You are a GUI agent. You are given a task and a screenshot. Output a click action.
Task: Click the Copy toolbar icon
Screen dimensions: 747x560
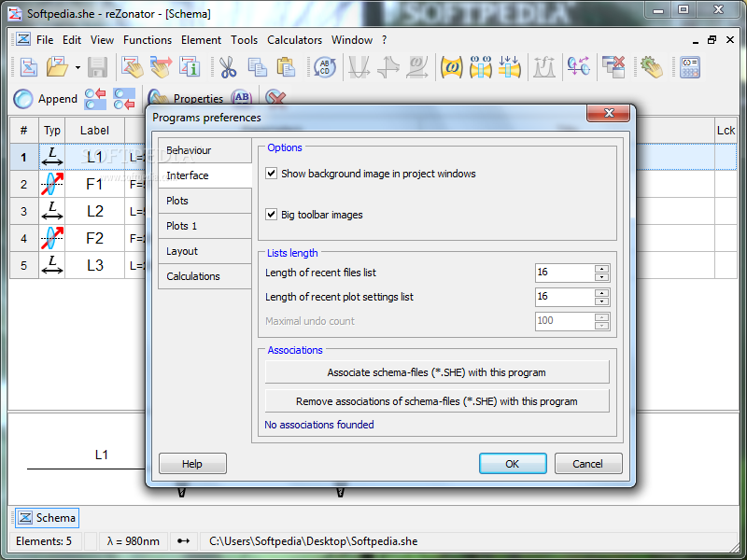point(258,67)
